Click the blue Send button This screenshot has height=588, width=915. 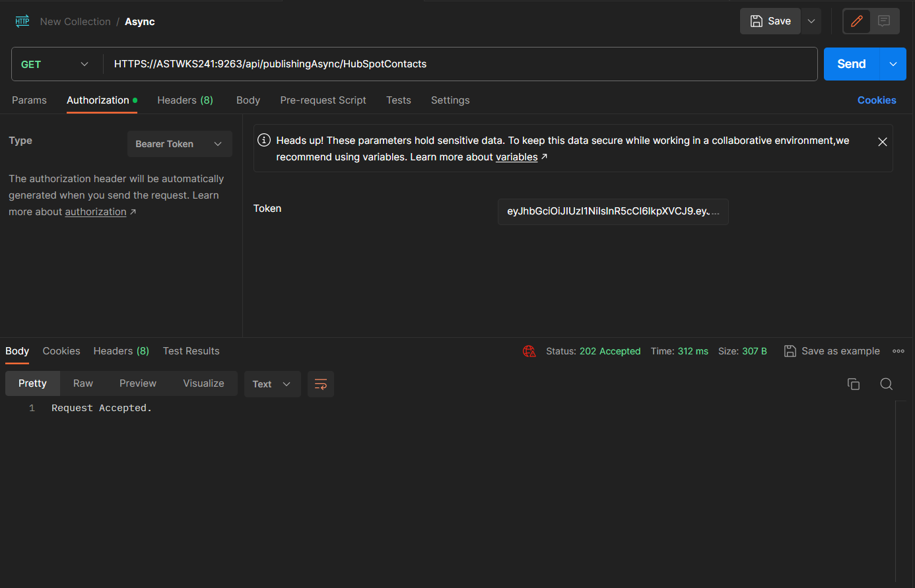tap(851, 64)
